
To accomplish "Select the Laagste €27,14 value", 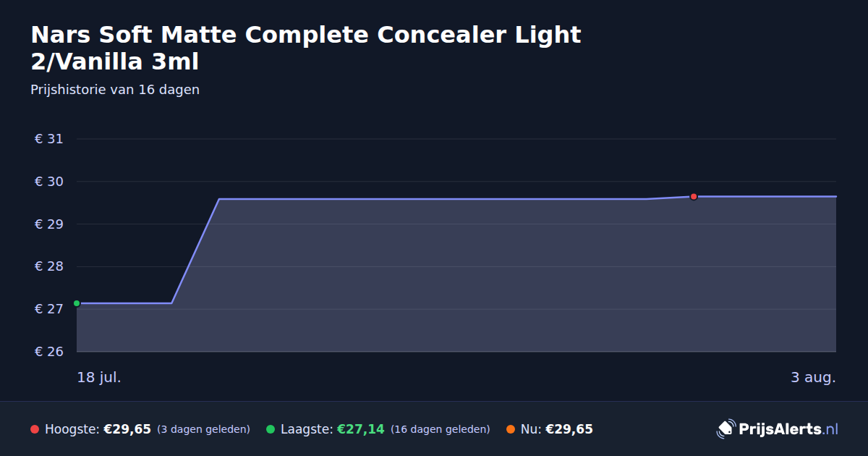I will click(x=361, y=429).
